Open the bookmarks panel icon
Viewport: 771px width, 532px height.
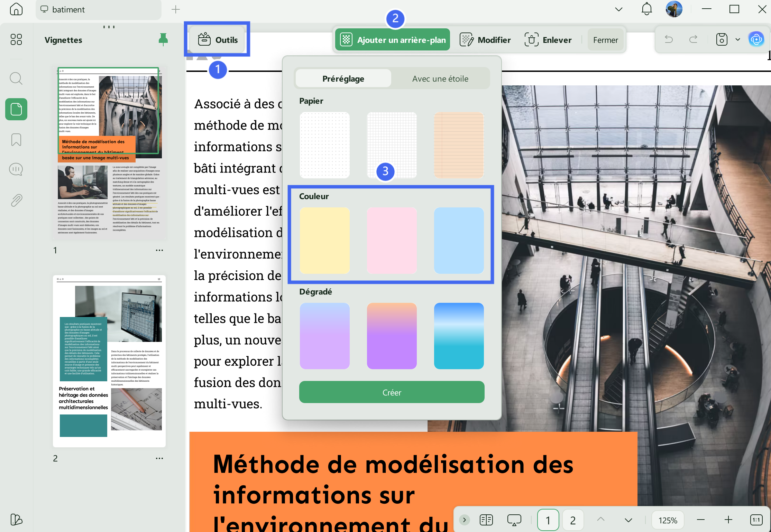point(16,140)
